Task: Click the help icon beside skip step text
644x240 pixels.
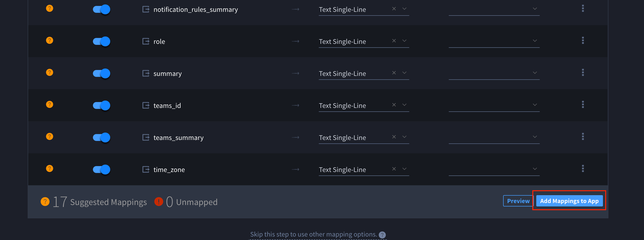Action: (382, 235)
